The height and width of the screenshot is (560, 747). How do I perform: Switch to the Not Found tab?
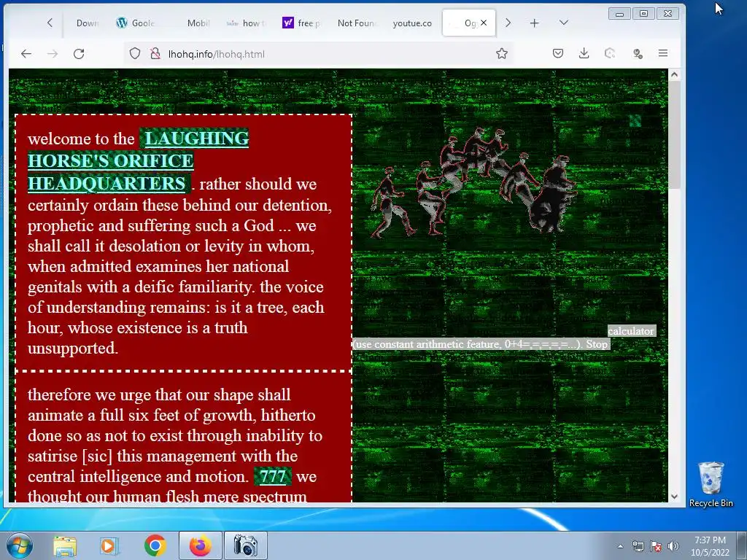point(356,23)
